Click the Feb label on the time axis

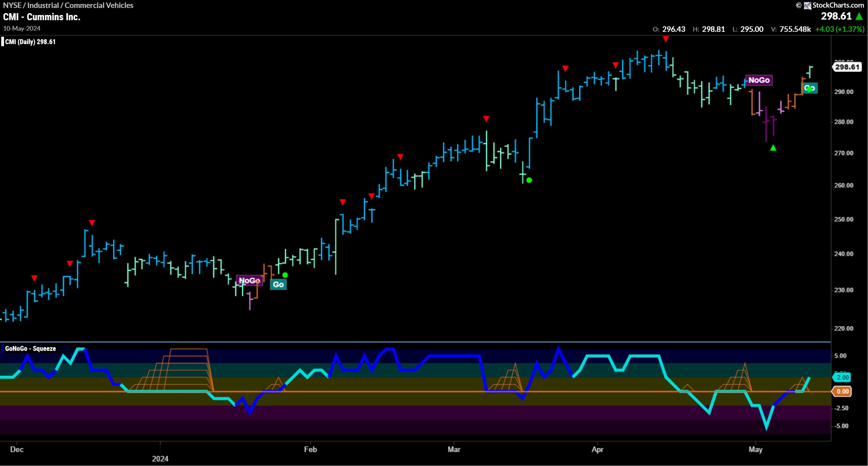coord(310,449)
